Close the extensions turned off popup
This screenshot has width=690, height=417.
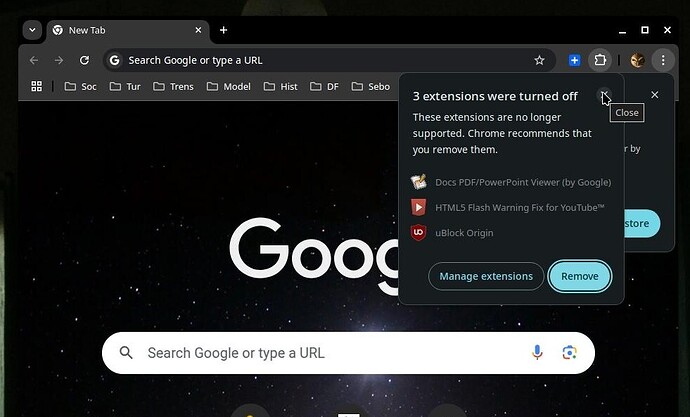point(605,95)
